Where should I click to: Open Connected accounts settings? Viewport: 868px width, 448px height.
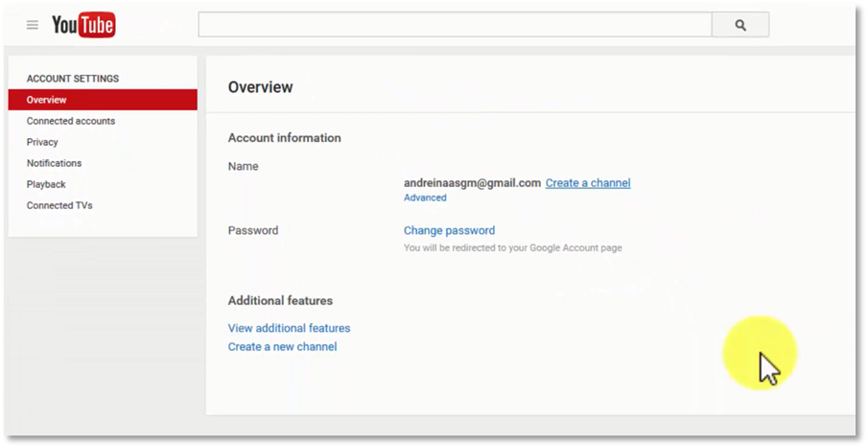[71, 121]
